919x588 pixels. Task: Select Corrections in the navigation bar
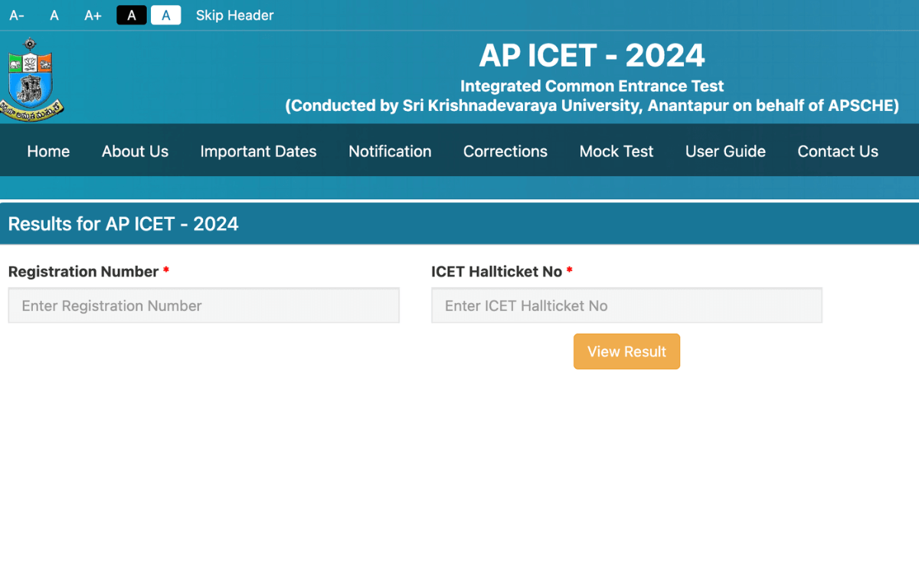505,152
